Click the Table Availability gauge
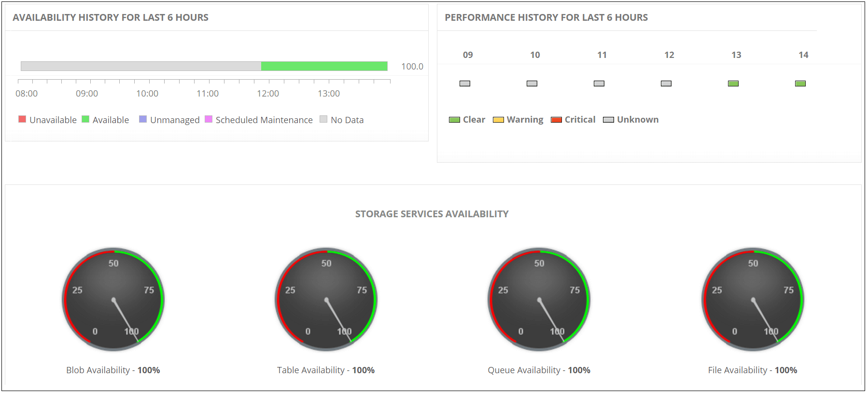868x393 pixels. [326, 299]
